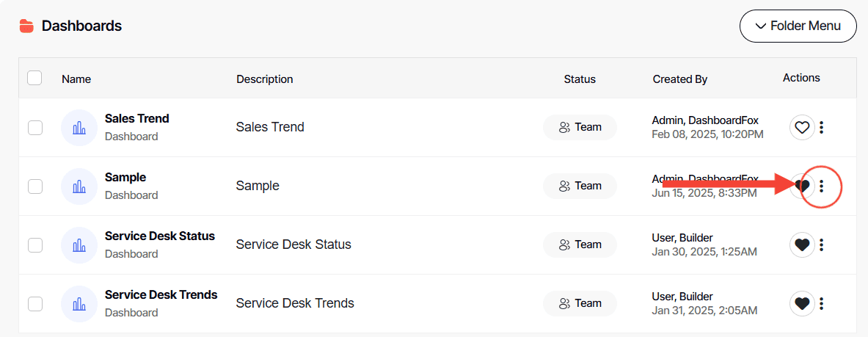Tick the Service Desk Status checkbox
Viewport: 868px width, 337px height.
(x=35, y=245)
